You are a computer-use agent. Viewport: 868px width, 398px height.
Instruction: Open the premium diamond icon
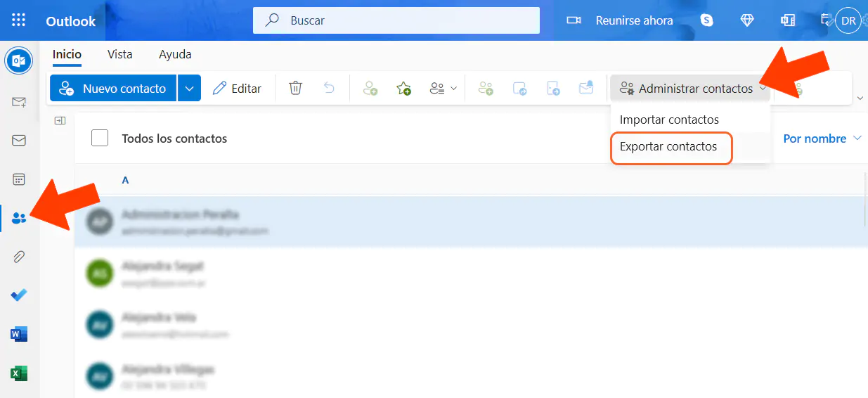pyautogui.click(x=747, y=20)
